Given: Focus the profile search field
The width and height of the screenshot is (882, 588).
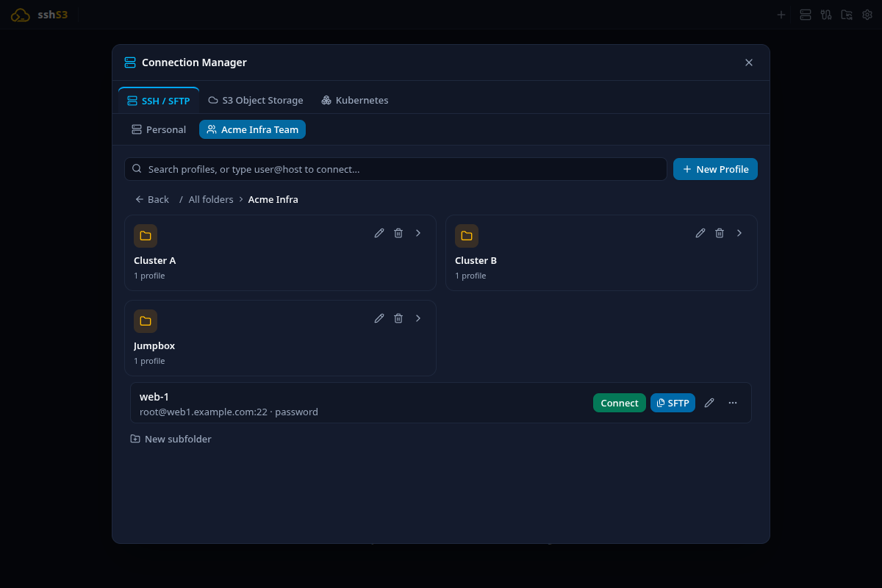Looking at the screenshot, I should 395,169.
